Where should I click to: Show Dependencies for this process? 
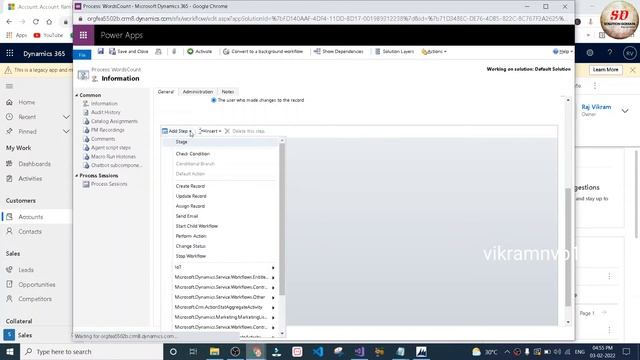338,51
